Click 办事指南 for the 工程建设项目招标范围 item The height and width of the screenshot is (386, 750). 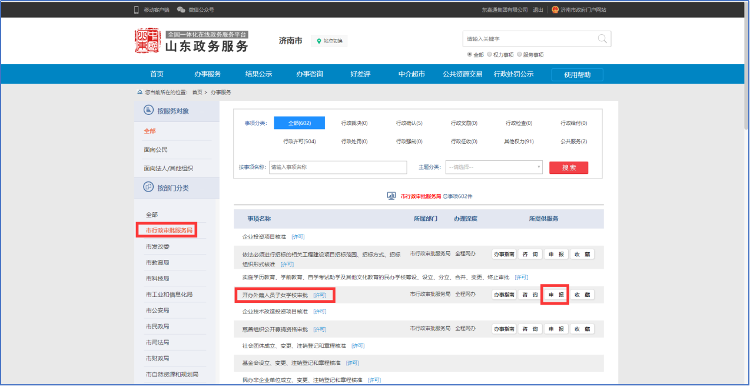504,254
